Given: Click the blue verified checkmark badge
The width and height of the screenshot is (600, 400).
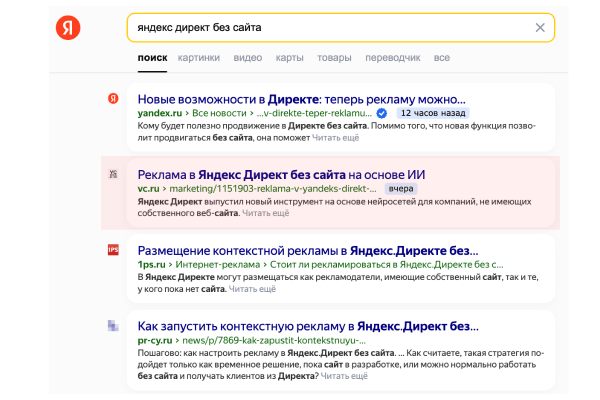Looking at the screenshot, I should [x=382, y=113].
